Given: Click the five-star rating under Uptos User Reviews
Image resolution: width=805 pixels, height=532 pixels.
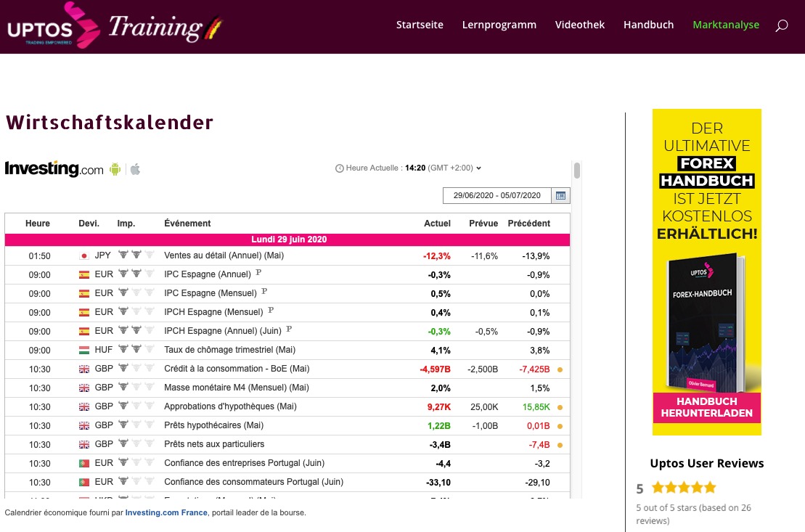Looking at the screenshot, I should point(683,487).
